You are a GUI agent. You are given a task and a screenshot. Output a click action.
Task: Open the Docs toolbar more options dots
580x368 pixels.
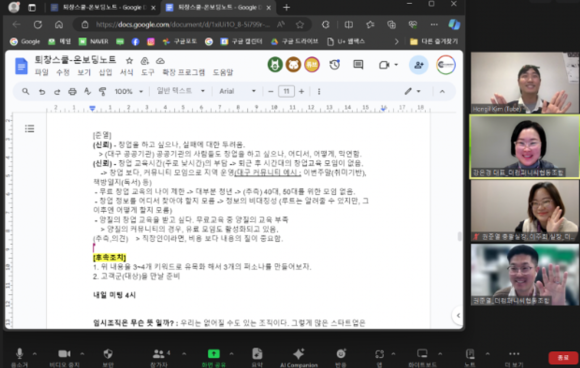click(319, 91)
